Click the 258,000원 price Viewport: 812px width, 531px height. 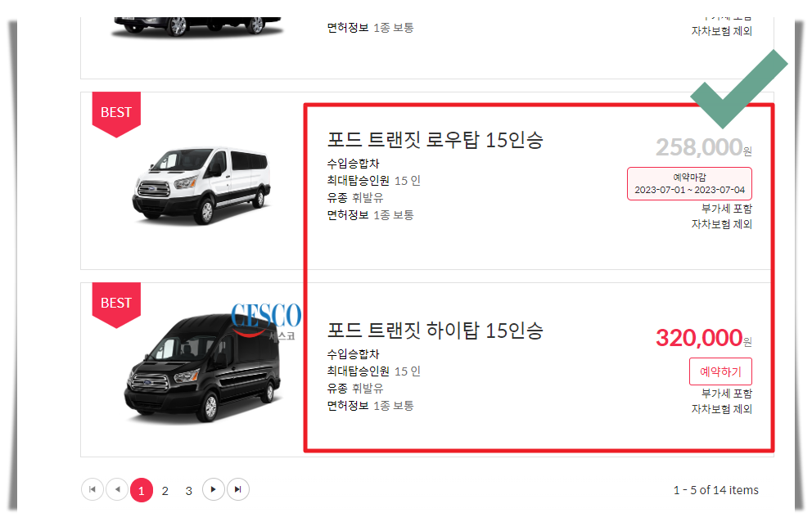(704, 147)
